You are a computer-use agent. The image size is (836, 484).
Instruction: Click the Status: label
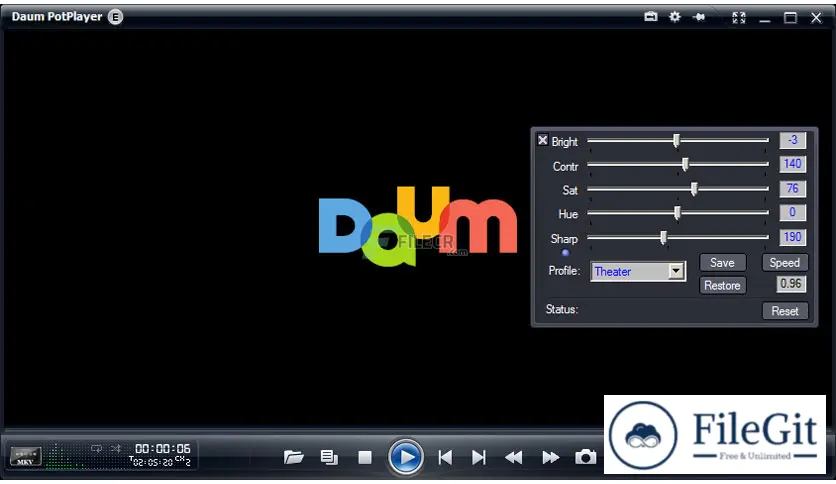coord(561,309)
